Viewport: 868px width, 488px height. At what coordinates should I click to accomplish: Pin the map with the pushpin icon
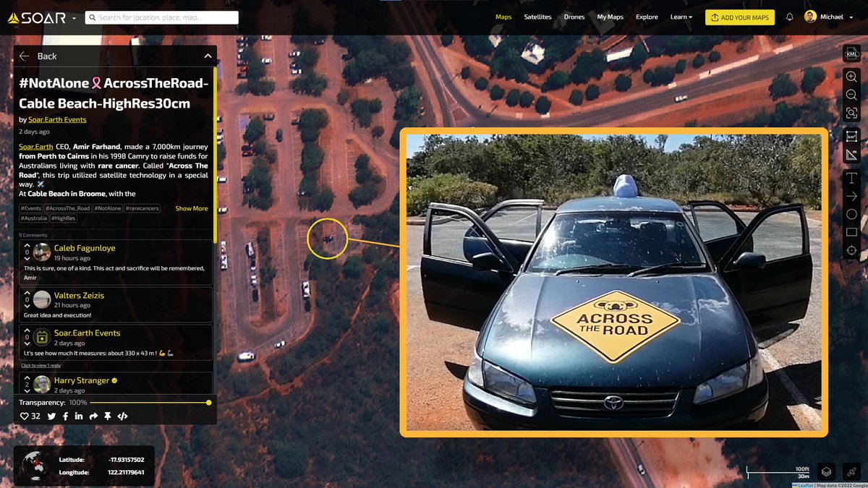pos(108,416)
